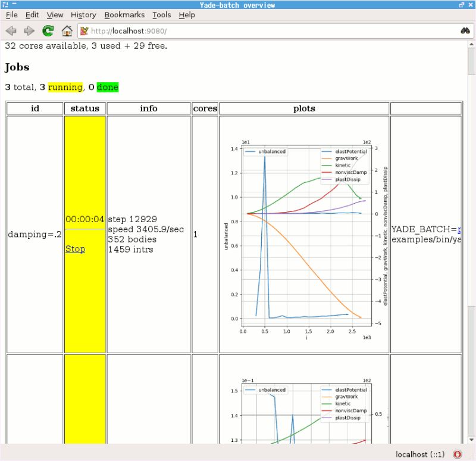The width and height of the screenshot is (476, 461).
Task: Close the Yade-batch overview window
Action: pyautogui.click(x=471, y=5)
